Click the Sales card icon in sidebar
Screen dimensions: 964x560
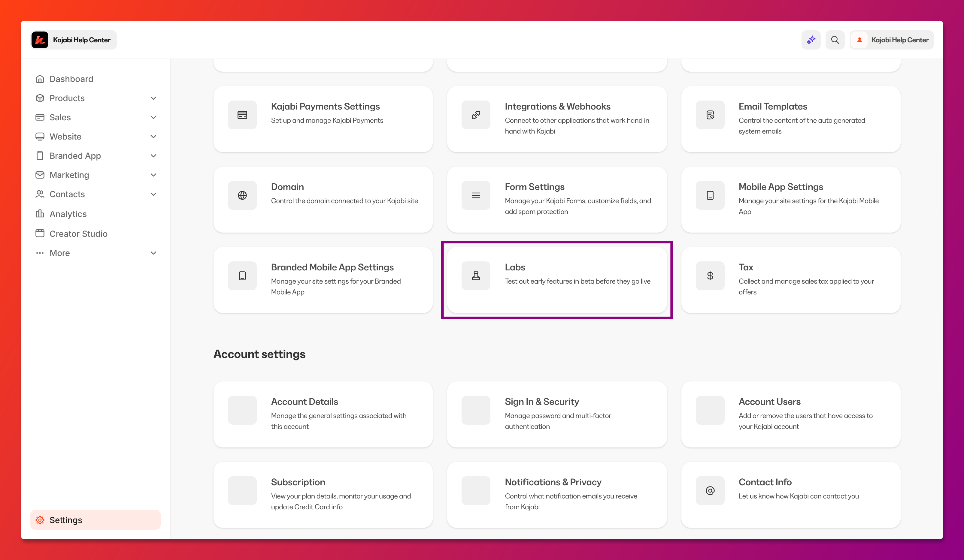click(x=40, y=117)
